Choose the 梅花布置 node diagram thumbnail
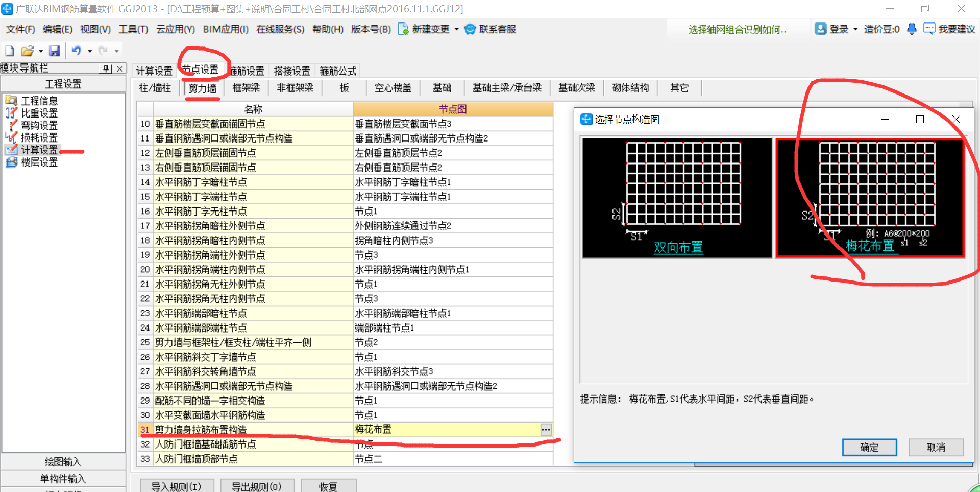The height and width of the screenshot is (492, 980). pyautogui.click(x=870, y=198)
